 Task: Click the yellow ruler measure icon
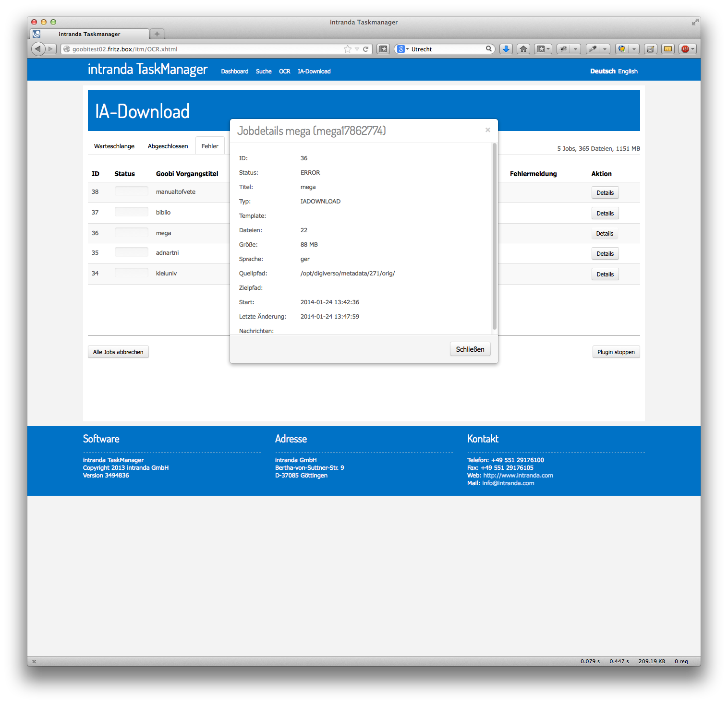pos(668,49)
